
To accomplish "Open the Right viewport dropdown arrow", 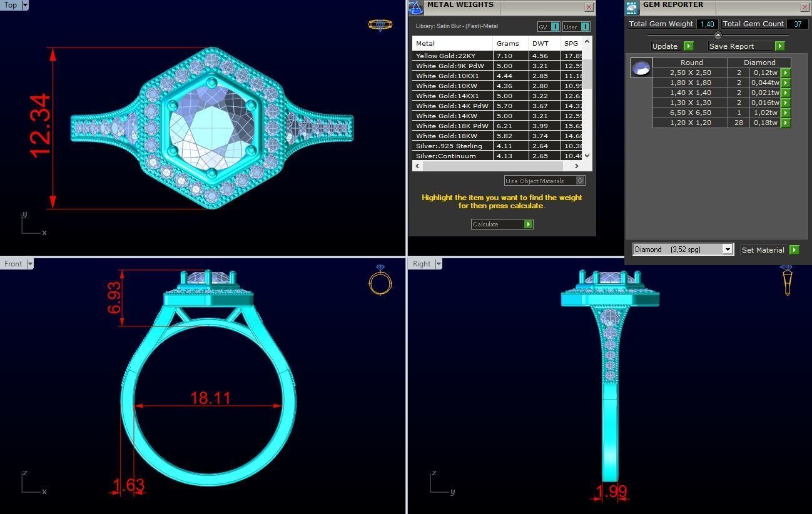I will tap(437, 264).
